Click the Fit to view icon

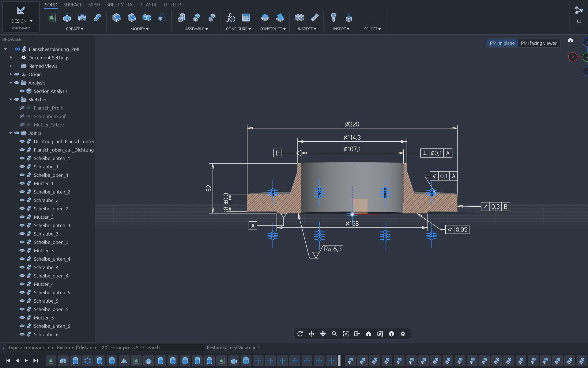point(346,334)
